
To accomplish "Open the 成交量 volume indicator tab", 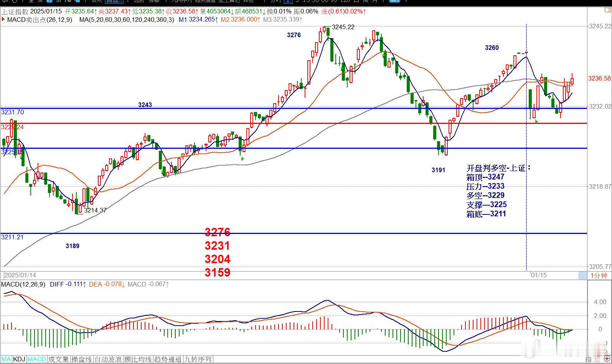I will coord(59,359).
